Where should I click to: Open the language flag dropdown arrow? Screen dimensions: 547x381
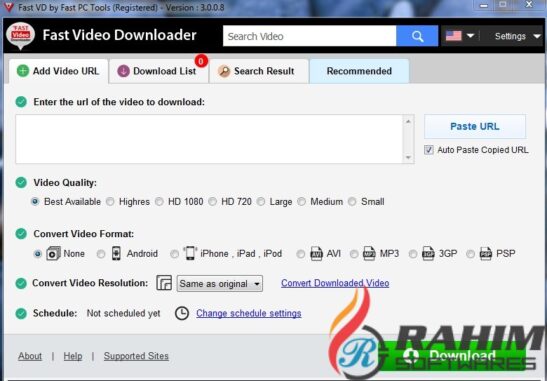coord(470,36)
